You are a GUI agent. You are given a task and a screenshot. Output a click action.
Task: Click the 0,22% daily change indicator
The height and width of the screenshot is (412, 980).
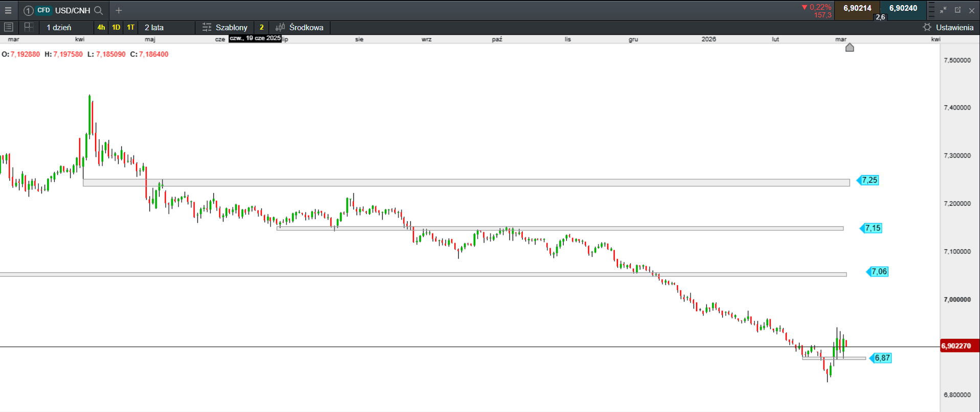[x=817, y=7]
